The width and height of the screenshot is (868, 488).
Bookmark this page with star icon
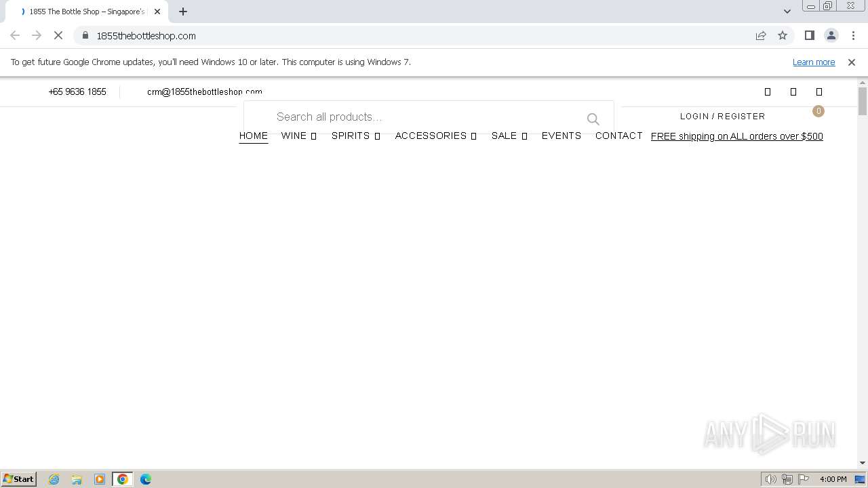(x=783, y=35)
